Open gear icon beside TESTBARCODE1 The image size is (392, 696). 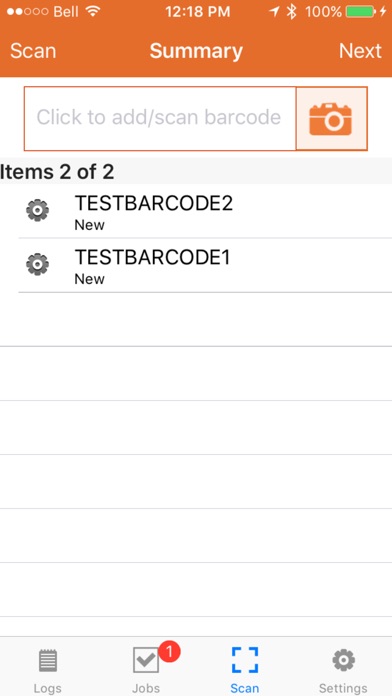point(38,265)
